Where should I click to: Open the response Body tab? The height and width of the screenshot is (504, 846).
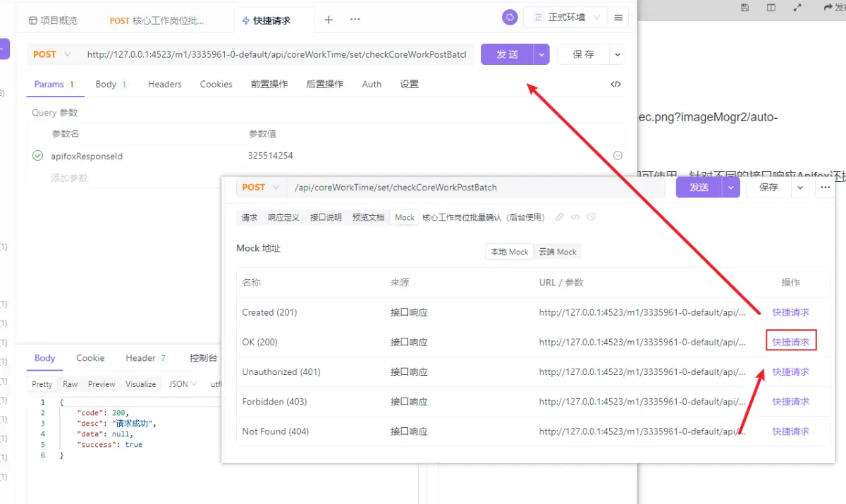[x=44, y=358]
